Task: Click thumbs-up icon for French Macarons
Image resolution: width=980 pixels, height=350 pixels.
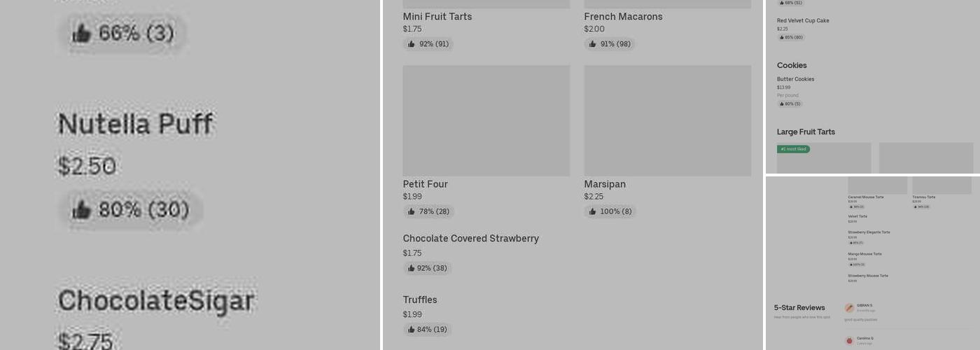Action: tap(592, 44)
